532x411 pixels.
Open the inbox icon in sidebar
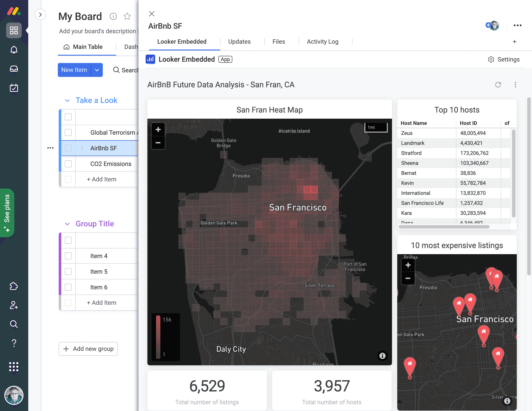[x=14, y=69]
